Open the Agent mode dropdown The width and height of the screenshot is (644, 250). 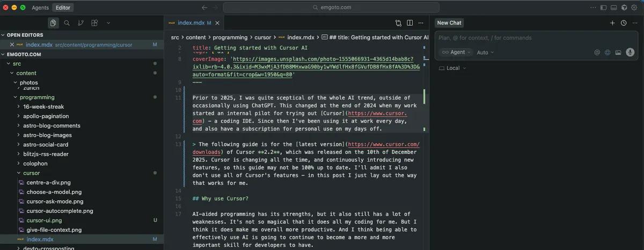click(456, 53)
